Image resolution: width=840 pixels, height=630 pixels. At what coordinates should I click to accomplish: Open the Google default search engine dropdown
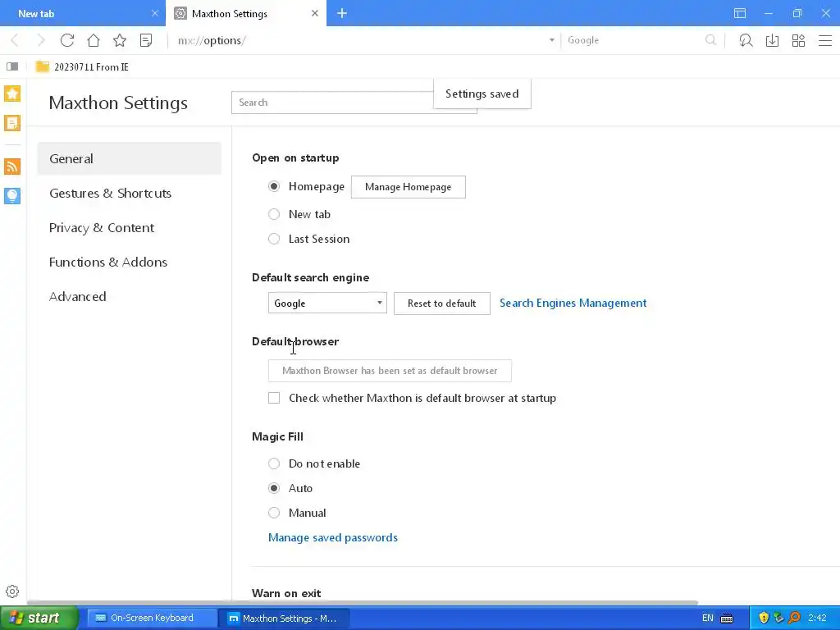pyautogui.click(x=327, y=304)
